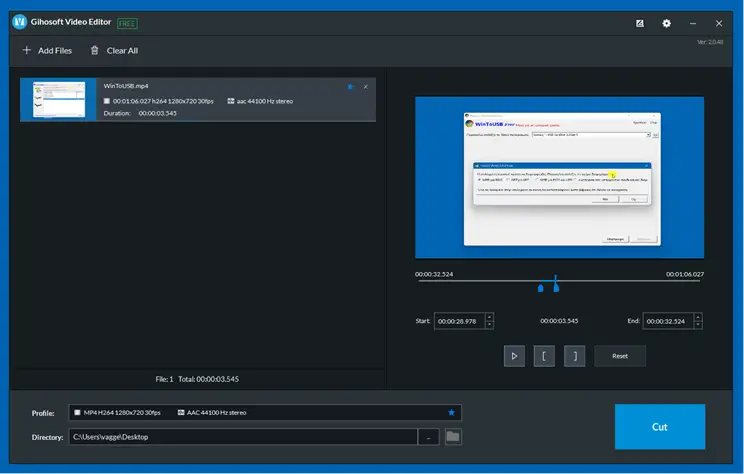744x474 pixels.
Task: Click the 00:01:06.027 total time label
Action: tap(685, 274)
